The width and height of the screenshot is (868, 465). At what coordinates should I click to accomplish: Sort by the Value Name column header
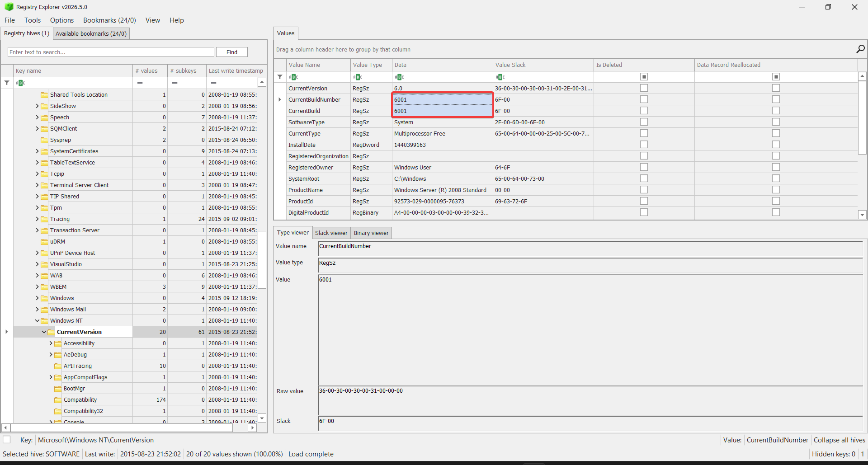pyautogui.click(x=318, y=65)
